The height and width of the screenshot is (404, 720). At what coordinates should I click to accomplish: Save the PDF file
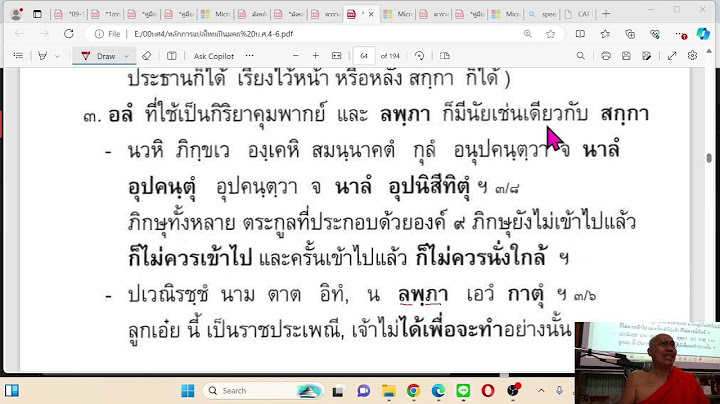click(x=626, y=56)
